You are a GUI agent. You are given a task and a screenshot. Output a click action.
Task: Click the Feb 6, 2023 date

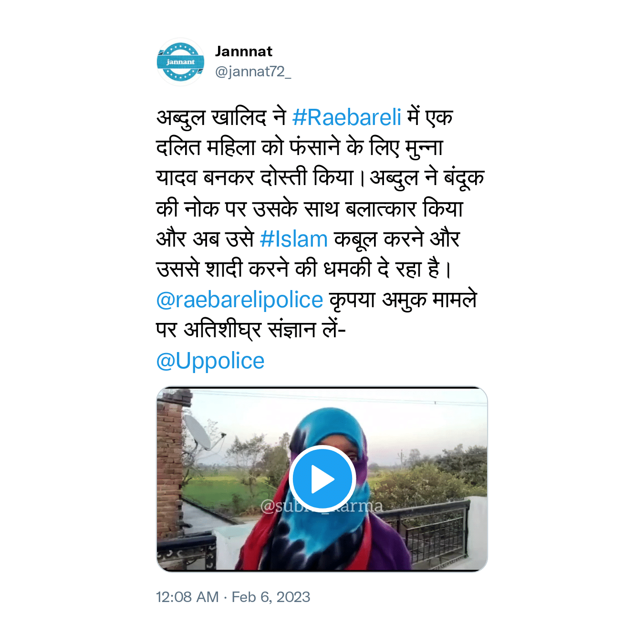tap(271, 597)
